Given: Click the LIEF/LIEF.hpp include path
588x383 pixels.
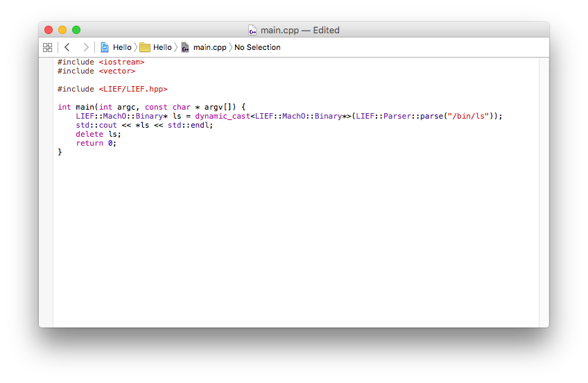Looking at the screenshot, I should tap(132, 89).
